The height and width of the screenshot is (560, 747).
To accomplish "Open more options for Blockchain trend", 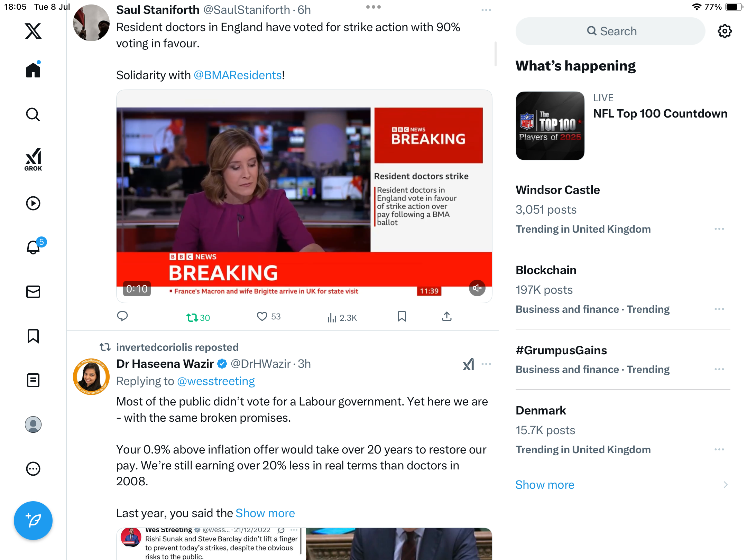I will [x=719, y=309].
